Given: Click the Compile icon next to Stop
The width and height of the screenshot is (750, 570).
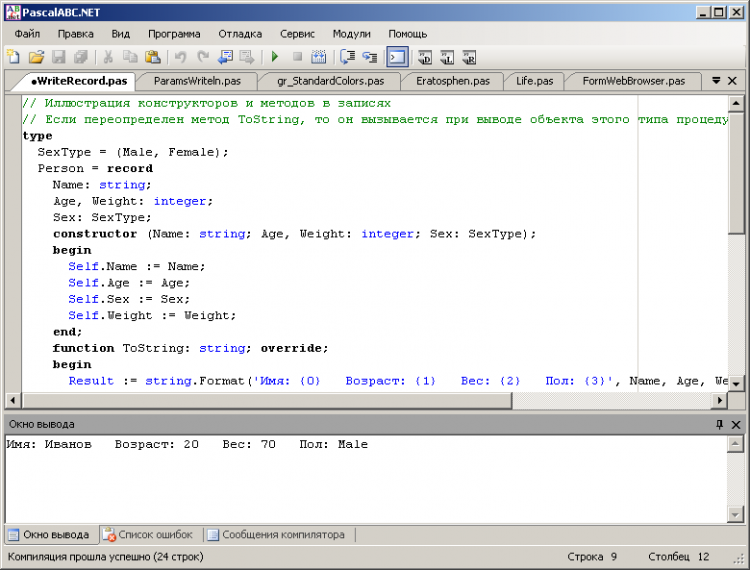Looking at the screenshot, I should tap(319, 57).
